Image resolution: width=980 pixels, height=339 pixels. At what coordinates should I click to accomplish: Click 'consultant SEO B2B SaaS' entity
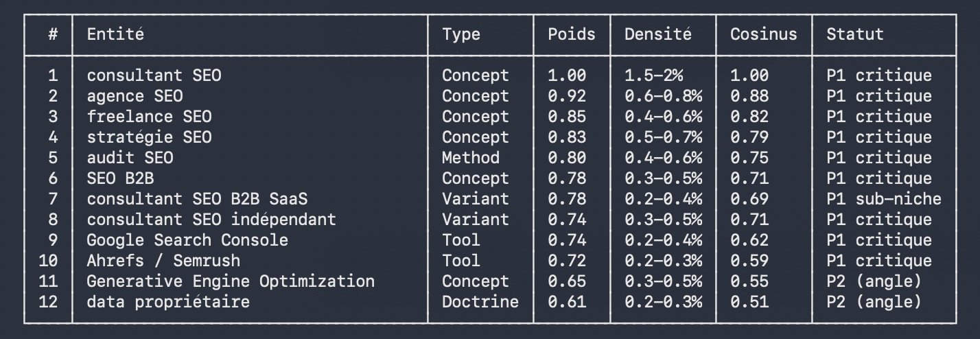coord(197,198)
